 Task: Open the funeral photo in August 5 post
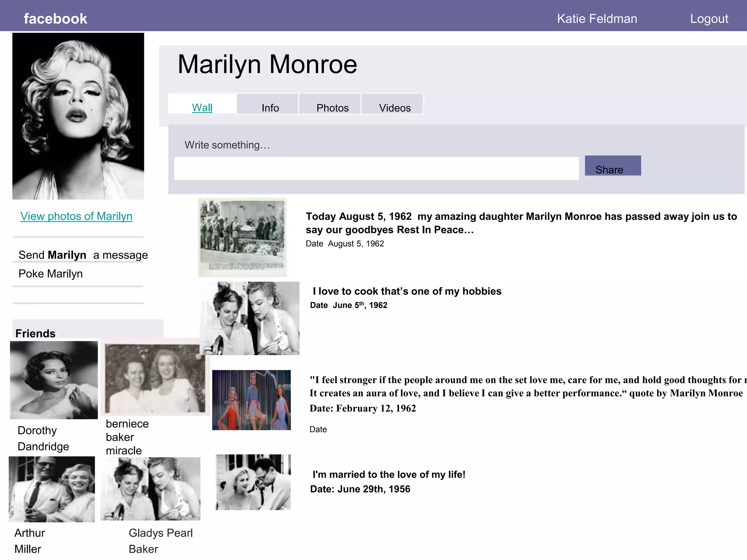pyautogui.click(x=242, y=237)
